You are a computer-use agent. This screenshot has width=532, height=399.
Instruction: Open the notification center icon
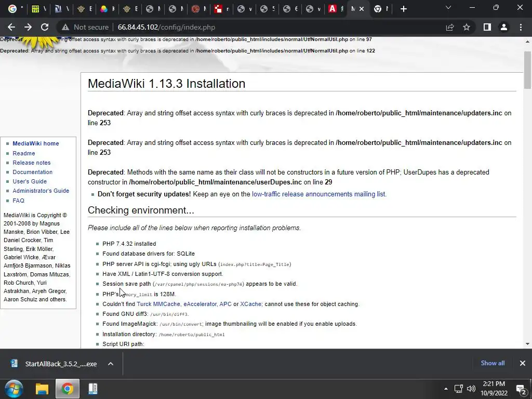(x=521, y=389)
